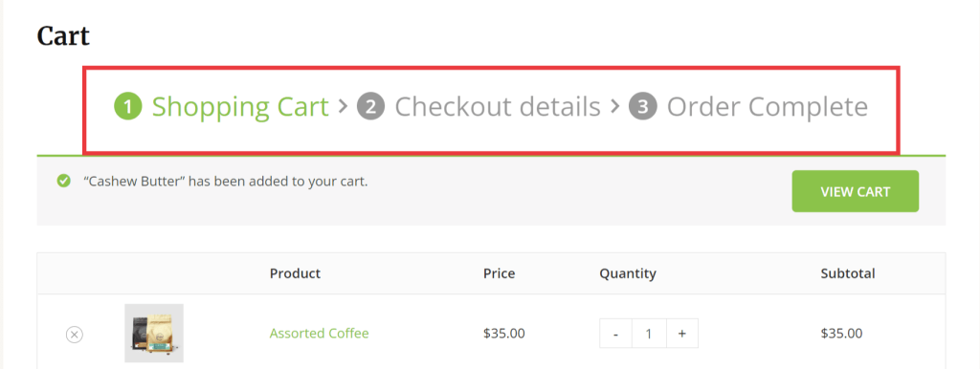
Task: Open the Assorted Coffee product link
Action: pos(320,334)
